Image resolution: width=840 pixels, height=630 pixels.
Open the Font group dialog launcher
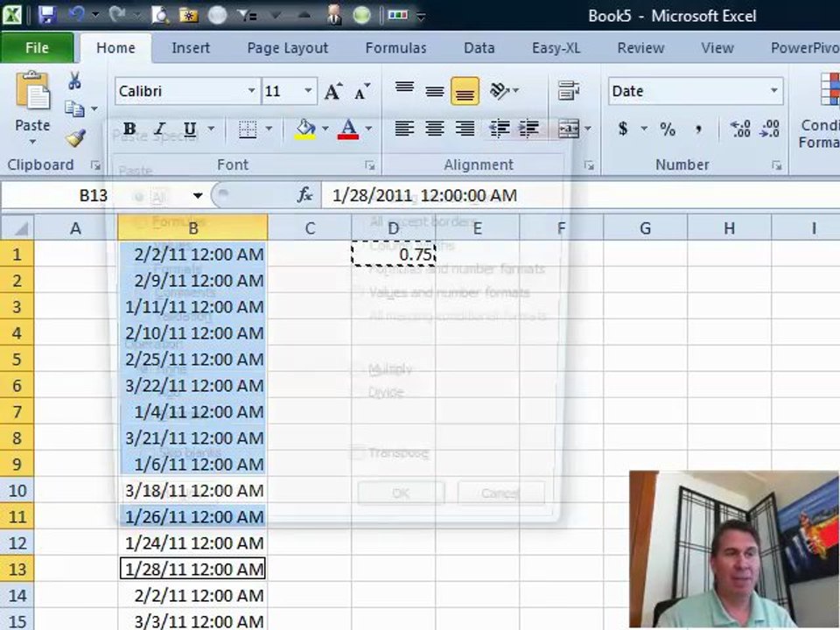(370, 165)
